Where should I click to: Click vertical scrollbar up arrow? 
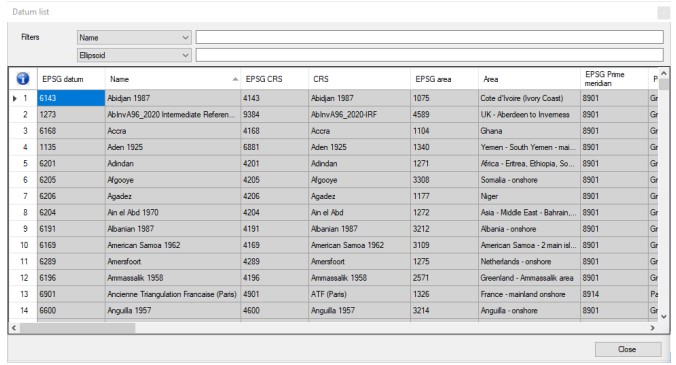[663, 73]
